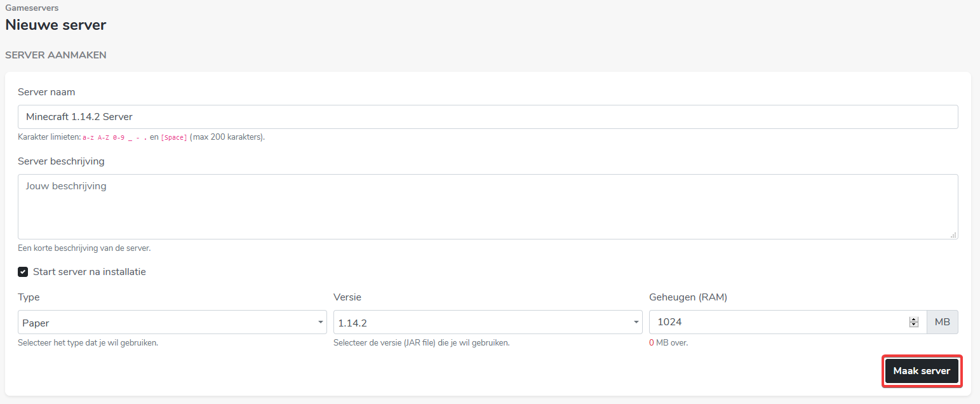
Task: Click the 'Geheugen (RAM)' field label
Action: coord(688,297)
